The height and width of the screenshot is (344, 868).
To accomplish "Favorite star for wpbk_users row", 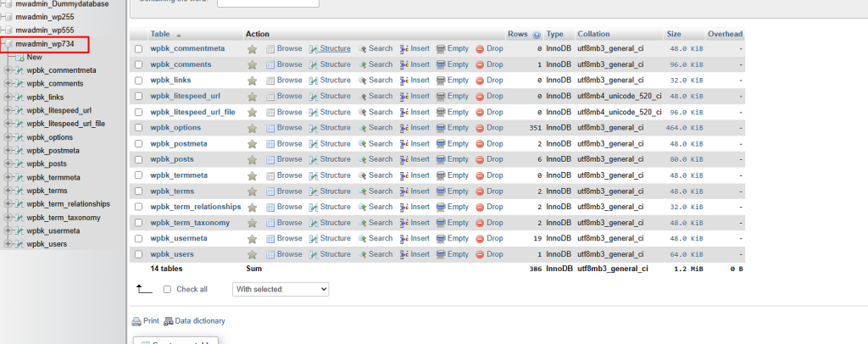I will [x=252, y=255].
